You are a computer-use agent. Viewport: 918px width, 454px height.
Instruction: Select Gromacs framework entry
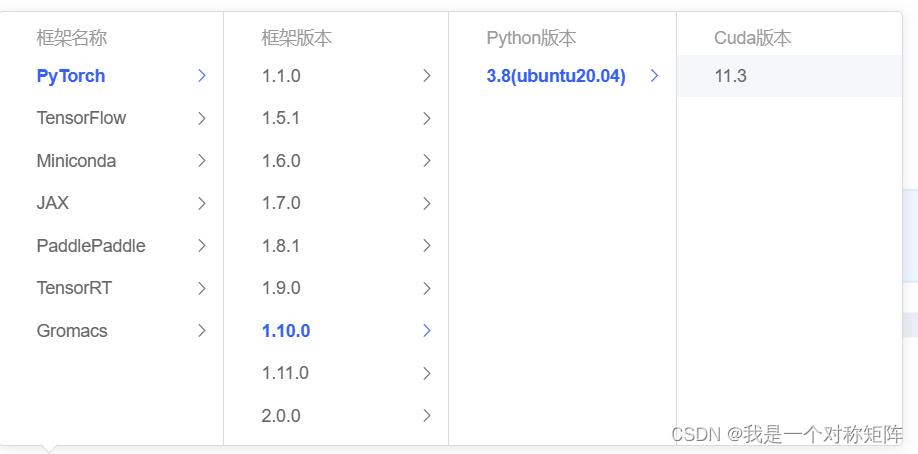(x=72, y=331)
